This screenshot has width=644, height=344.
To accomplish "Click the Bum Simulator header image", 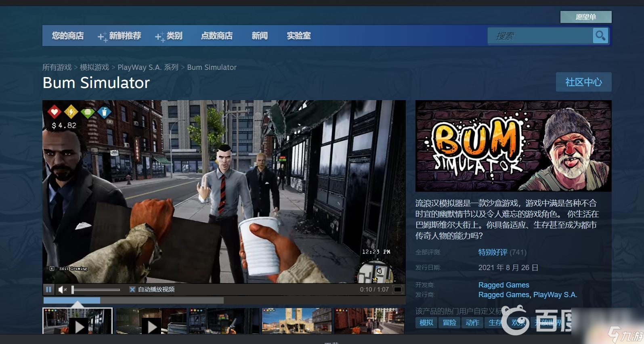I will (x=514, y=146).
